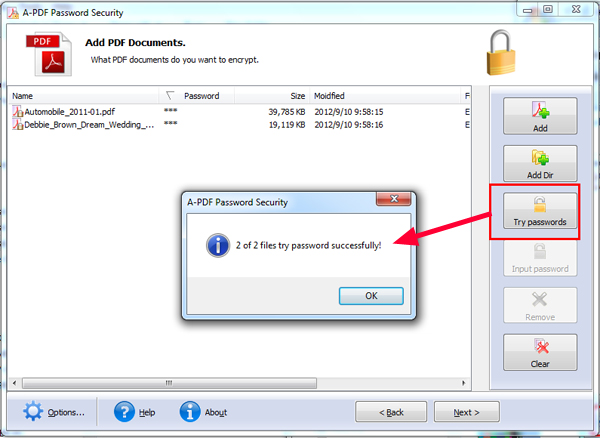600x438 pixels.
Task: Select Automobile_2011-01.pdf file row
Action: [240, 112]
